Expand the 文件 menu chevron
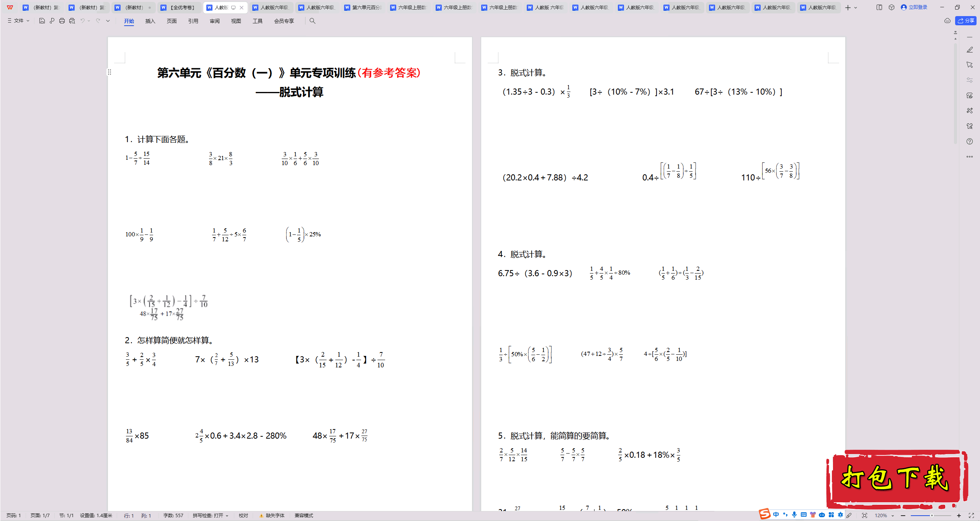The width and height of the screenshot is (980, 521). click(28, 21)
